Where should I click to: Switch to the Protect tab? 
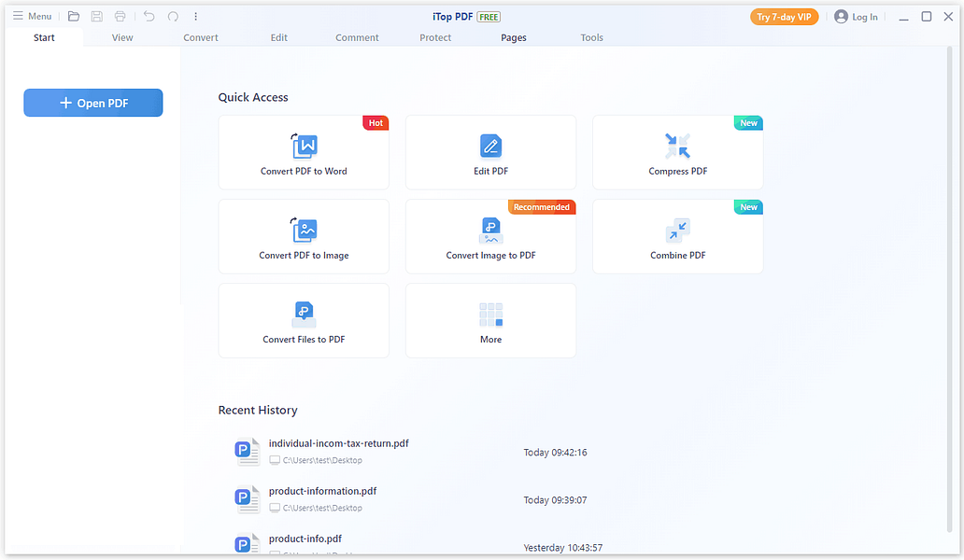tap(435, 37)
